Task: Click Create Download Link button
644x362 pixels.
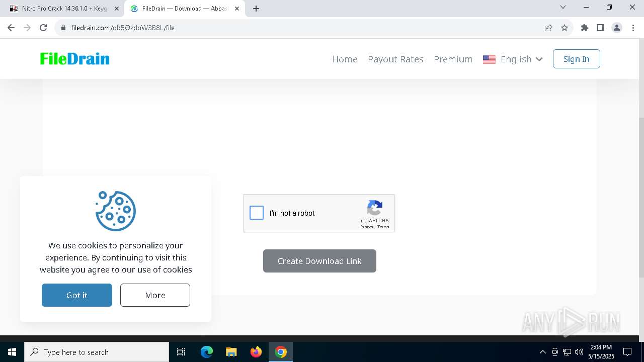Action: pos(319,261)
